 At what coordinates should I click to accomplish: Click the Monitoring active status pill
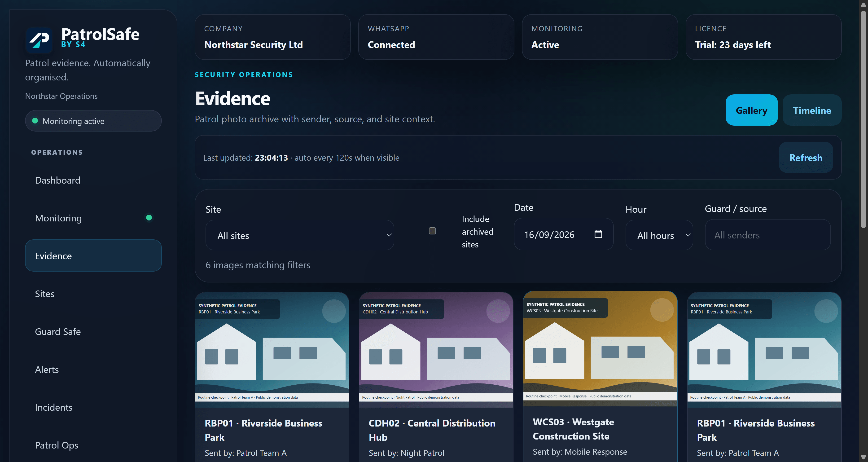pos(93,121)
